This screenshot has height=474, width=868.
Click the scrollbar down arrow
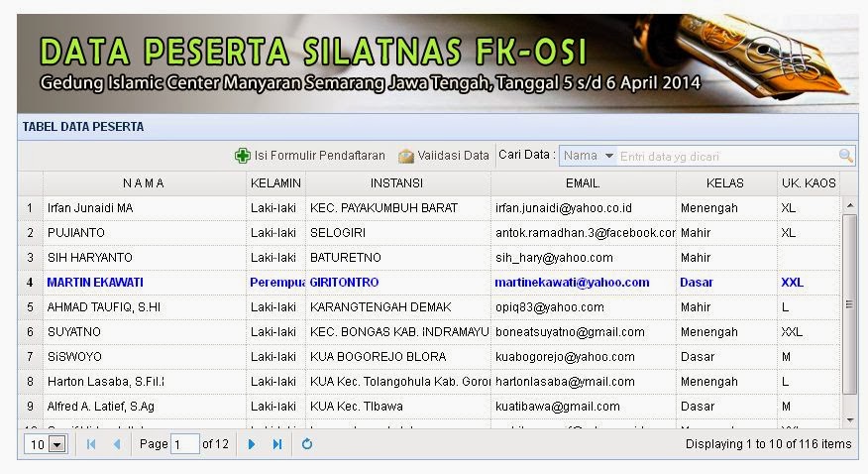pos(850,420)
